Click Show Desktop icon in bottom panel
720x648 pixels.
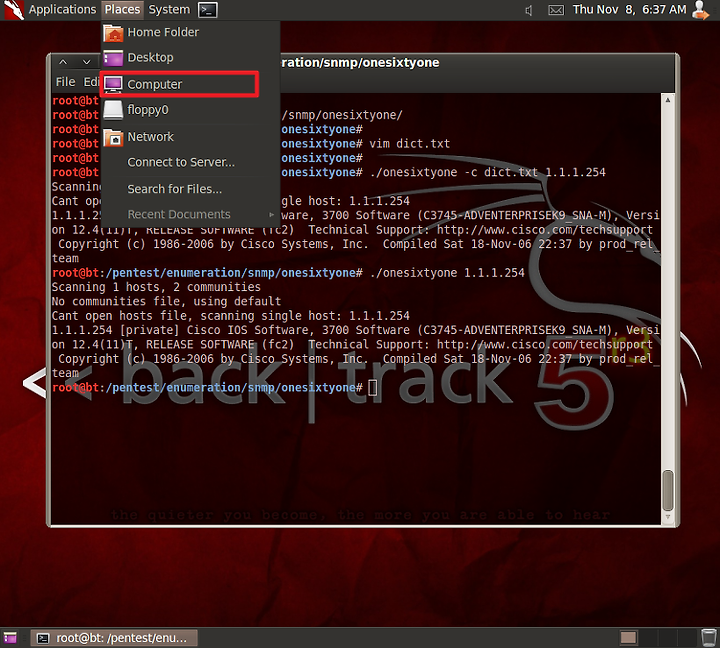(10, 637)
